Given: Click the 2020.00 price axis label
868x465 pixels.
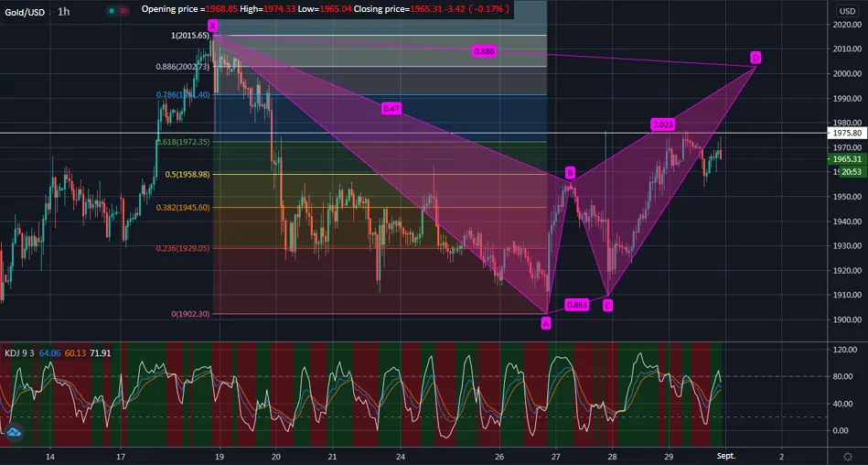Looking at the screenshot, I should (847, 25).
